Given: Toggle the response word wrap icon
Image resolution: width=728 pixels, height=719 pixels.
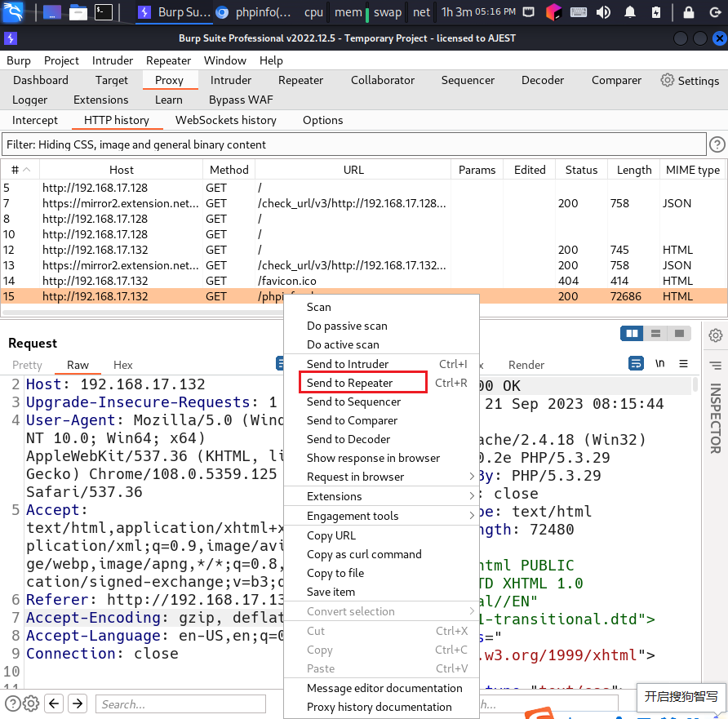Looking at the screenshot, I should (x=636, y=363).
